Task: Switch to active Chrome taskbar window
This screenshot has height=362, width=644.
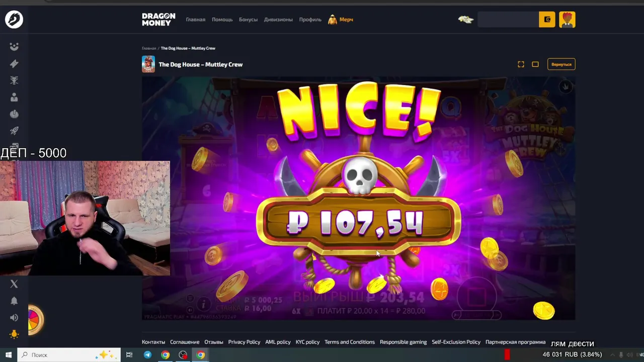Action: pos(201,355)
